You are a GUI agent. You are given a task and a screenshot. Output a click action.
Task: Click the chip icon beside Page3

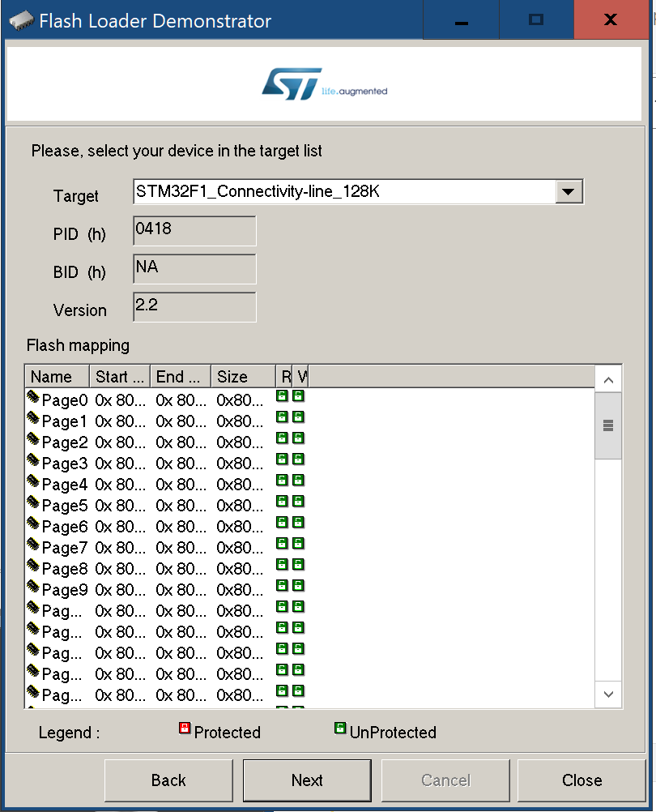pyautogui.click(x=33, y=461)
